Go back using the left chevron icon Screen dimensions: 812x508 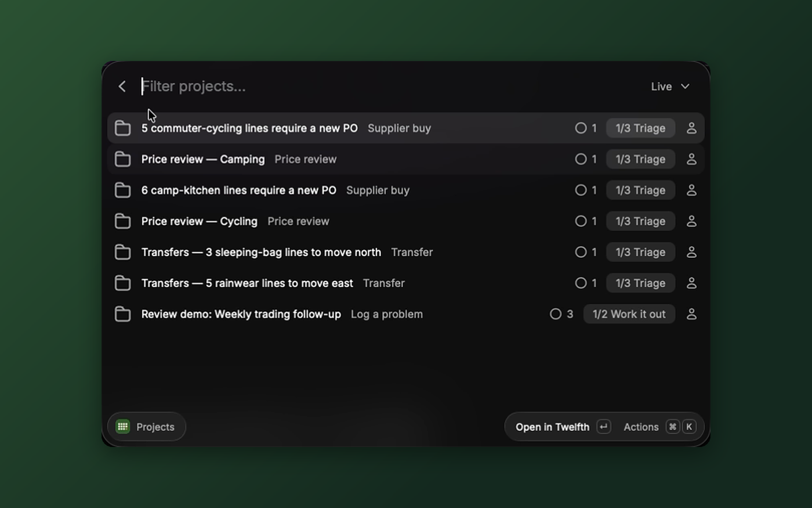(122, 87)
